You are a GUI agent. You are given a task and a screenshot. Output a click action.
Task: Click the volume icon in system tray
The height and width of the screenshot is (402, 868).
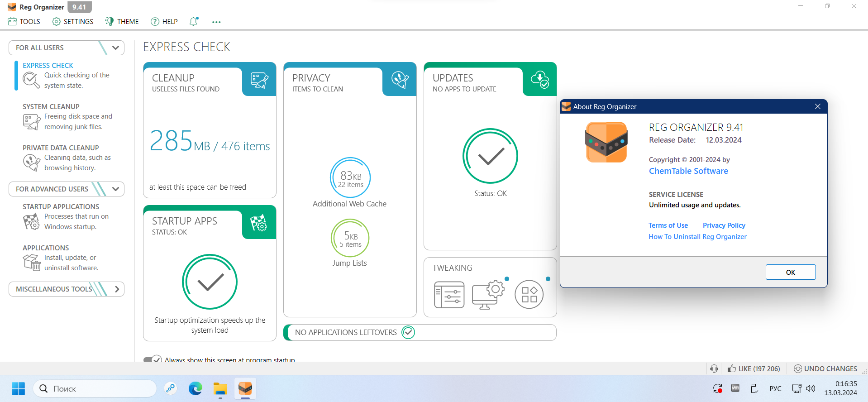pyautogui.click(x=811, y=388)
